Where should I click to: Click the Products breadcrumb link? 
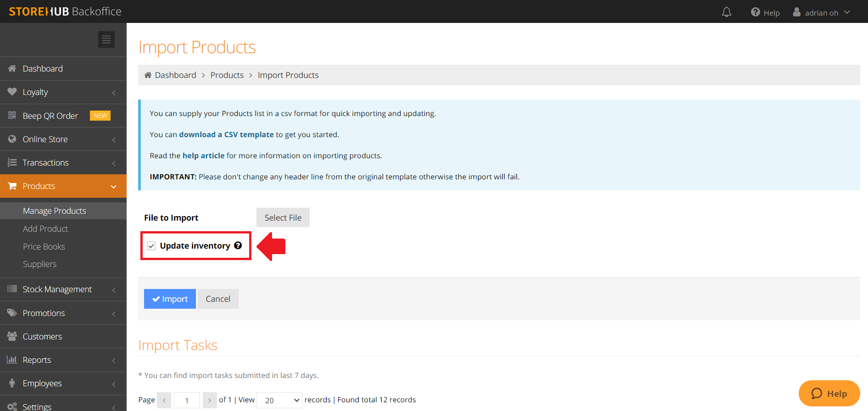click(227, 75)
